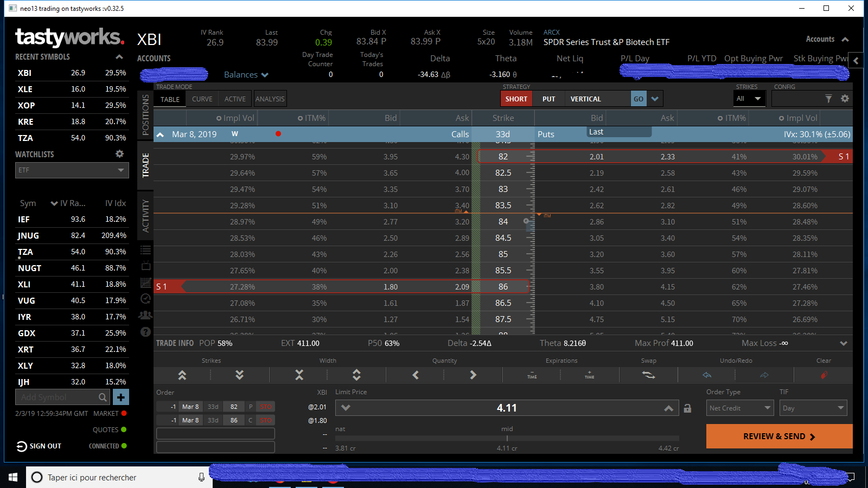Open the clock gauge sidebar icon
Viewport: 868px width, 488px height.
145,299
